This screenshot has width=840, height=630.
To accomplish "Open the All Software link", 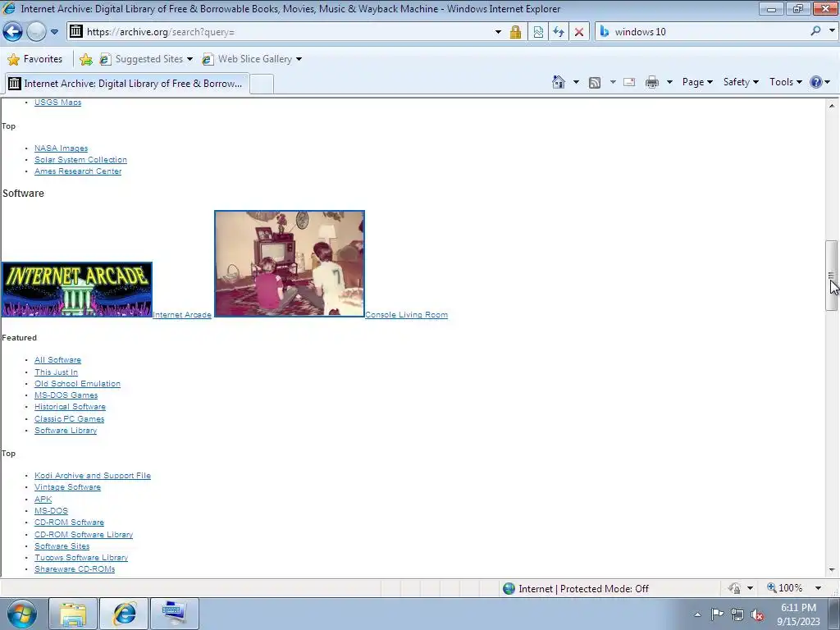I will tap(58, 359).
